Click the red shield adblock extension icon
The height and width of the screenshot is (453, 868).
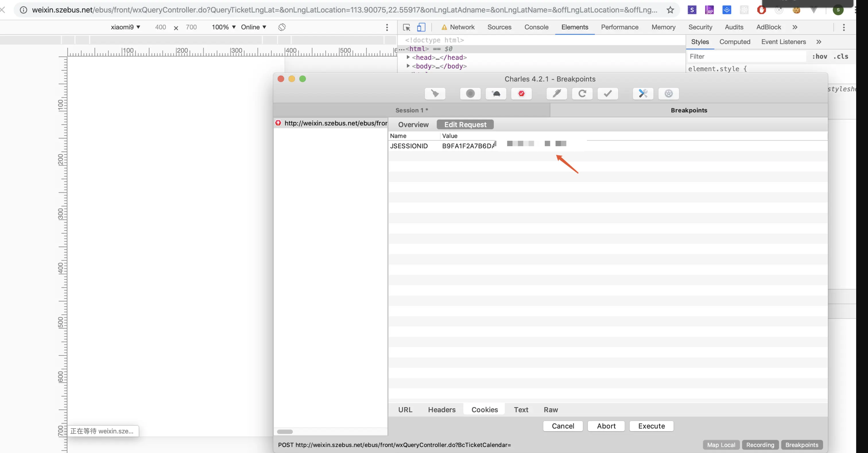762,10
